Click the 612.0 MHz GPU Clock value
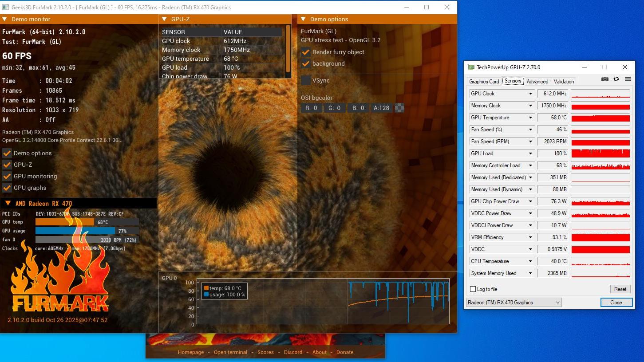This screenshot has width=644, height=362. pos(553,94)
